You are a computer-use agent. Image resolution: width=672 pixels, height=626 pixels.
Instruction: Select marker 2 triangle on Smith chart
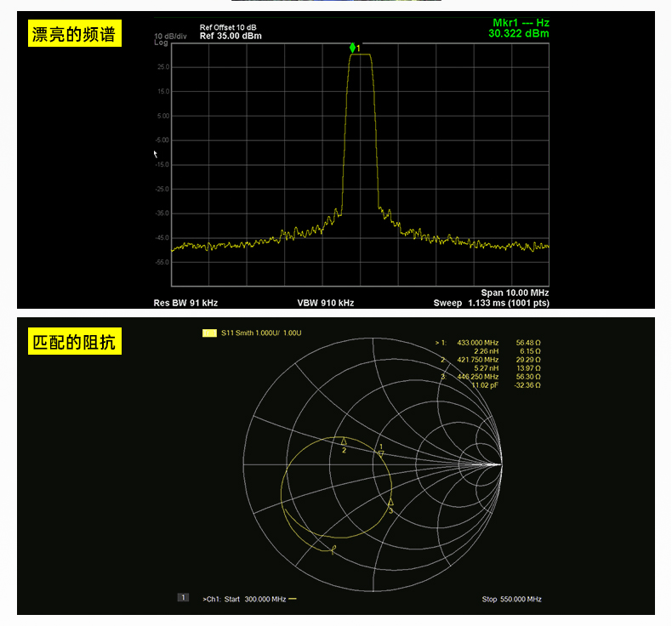pos(344,441)
